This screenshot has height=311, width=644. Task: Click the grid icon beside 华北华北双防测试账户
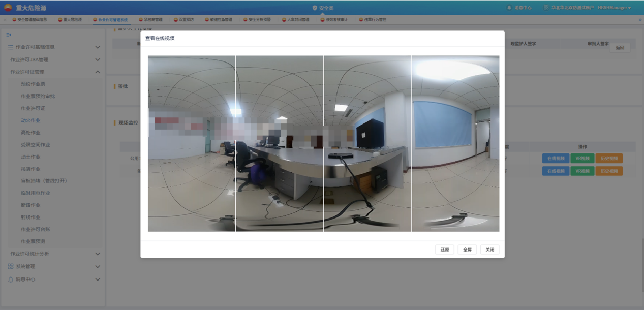coord(546,8)
